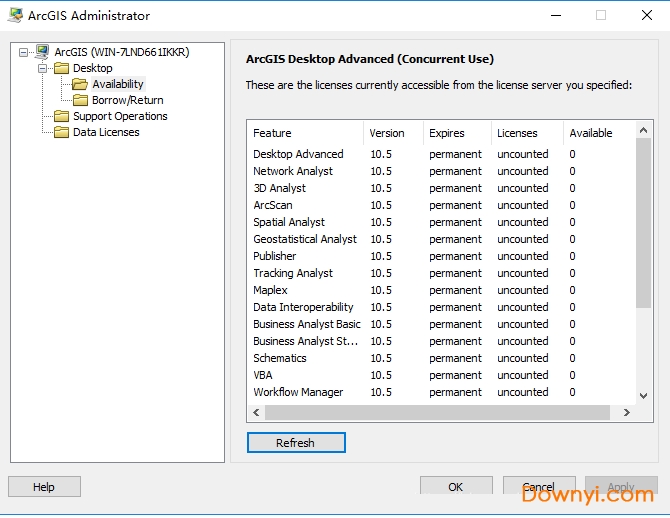This screenshot has height=518, width=670.
Task: Click the list's scroll down arrow
Action: pyautogui.click(x=644, y=396)
